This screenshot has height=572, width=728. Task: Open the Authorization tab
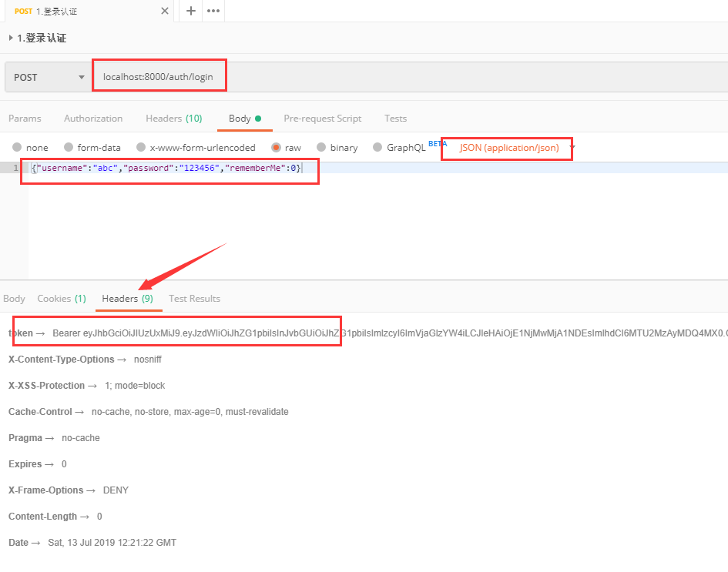pyautogui.click(x=93, y=119)
